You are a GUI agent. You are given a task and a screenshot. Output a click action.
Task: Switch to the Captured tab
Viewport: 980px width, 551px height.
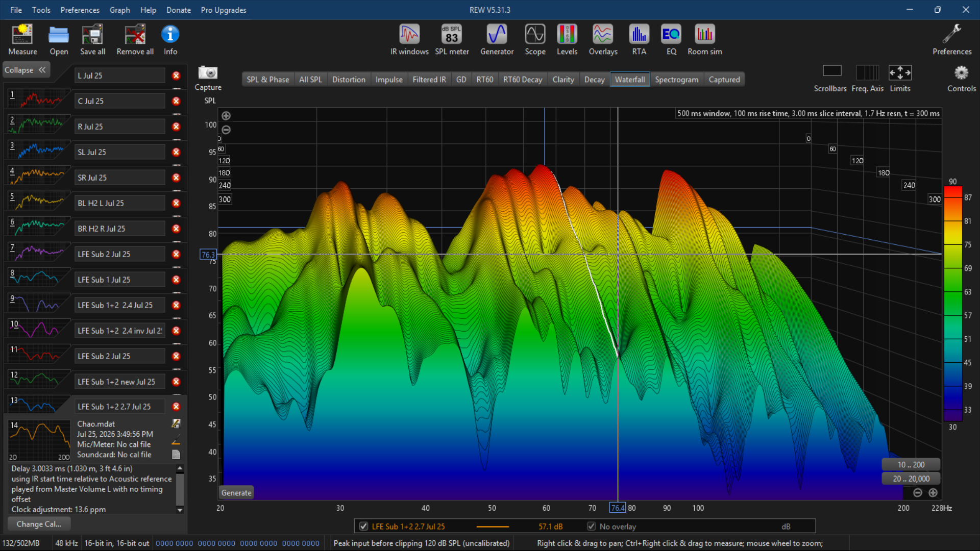click(724, 80)
